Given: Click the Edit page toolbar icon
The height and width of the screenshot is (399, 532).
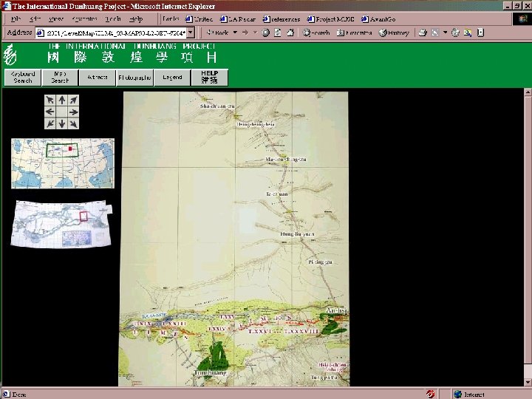Looking at the screenshot, I should click(x=435, y=33).
